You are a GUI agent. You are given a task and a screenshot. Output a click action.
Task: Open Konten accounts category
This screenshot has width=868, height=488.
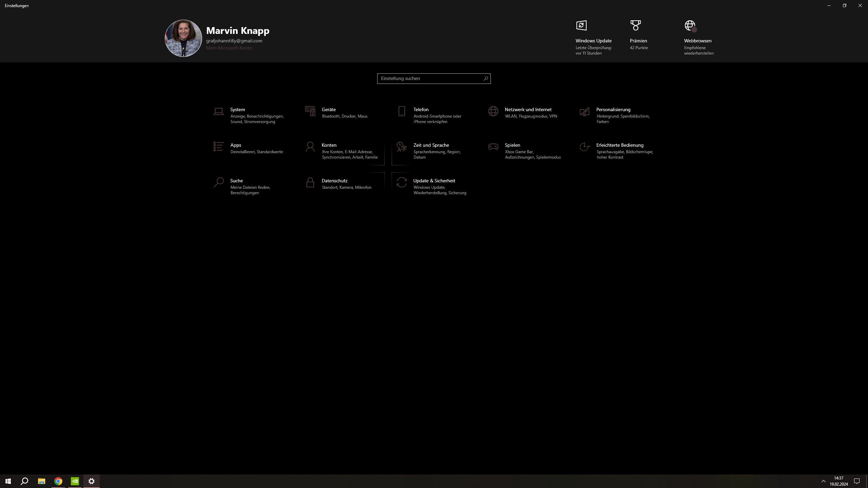329,145
